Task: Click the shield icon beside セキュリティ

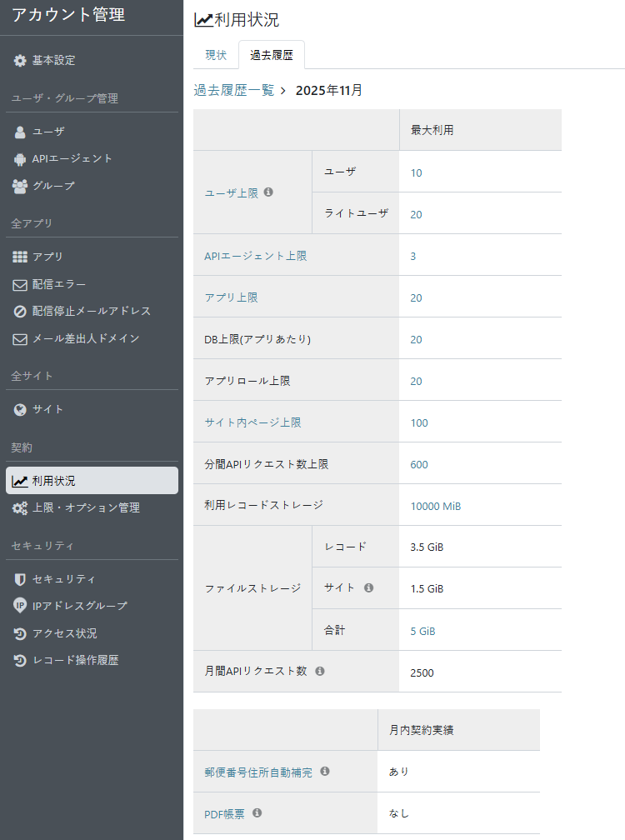Action: click(x=20, y=579)
